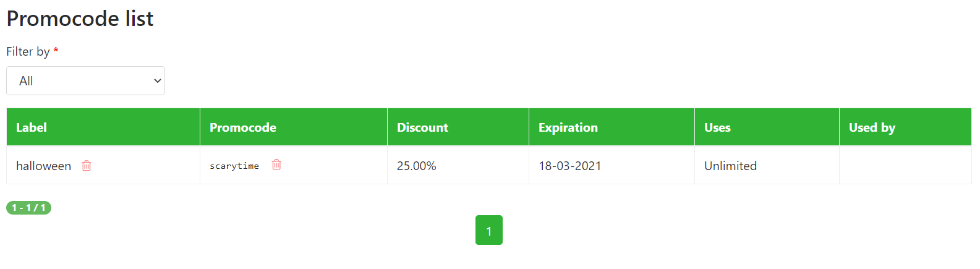Image resolution: width=980 pixels, height=269 pixels.
Task: Select the Unlimited uses cell
Action: point(730,166)
